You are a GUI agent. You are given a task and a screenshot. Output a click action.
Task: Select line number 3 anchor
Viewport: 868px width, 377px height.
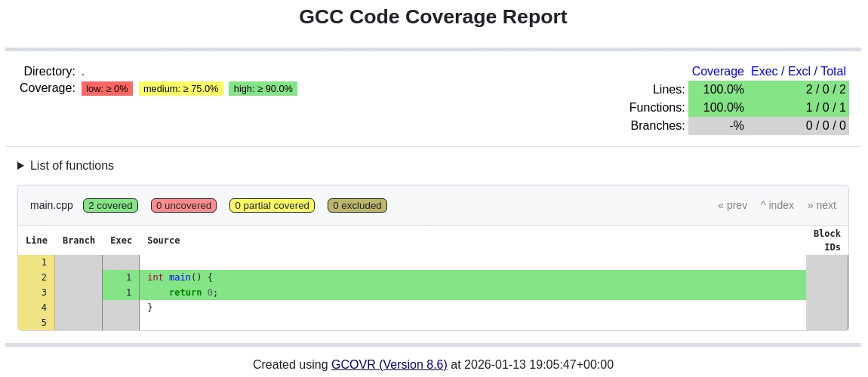[43, 292]
